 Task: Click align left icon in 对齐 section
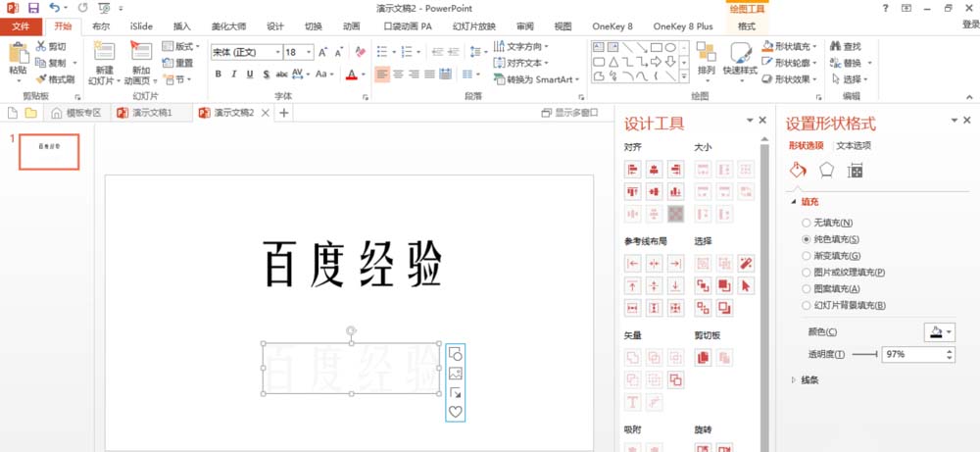(x=632, y=169)
